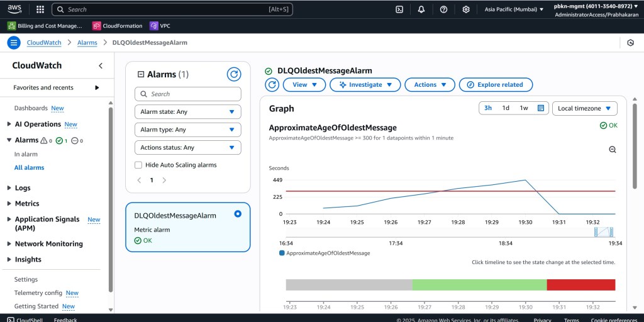This screenshot has width=644, height=322.
Task: Refresh the DLQOldestMessageAlarm details
Action: 272,84
